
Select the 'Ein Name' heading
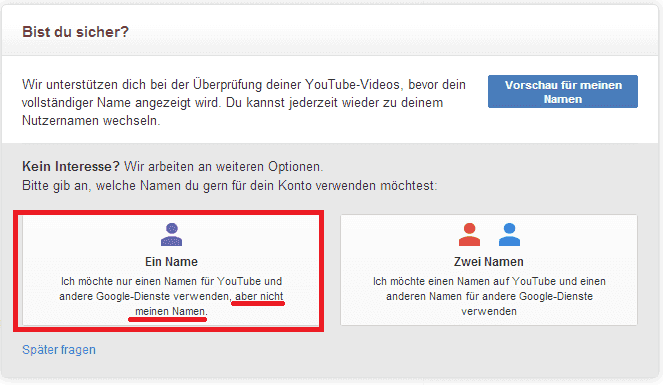(171, 262)
